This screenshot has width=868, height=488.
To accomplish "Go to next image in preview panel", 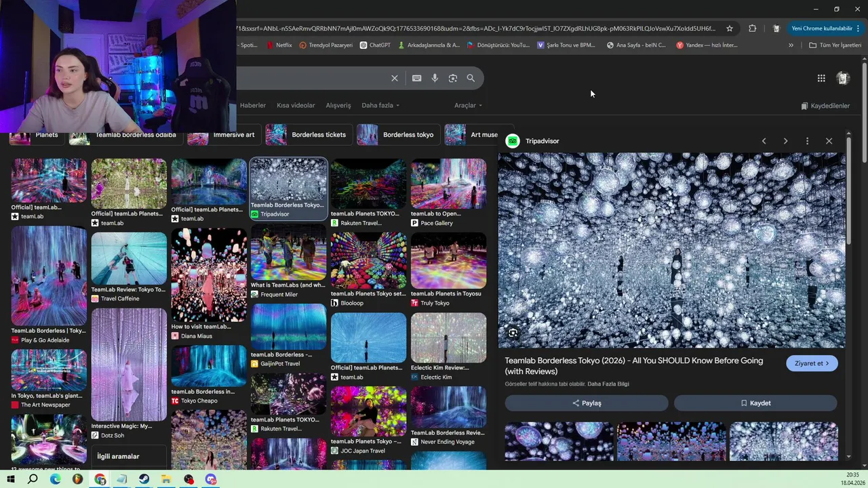I will [x=785, y=141].
